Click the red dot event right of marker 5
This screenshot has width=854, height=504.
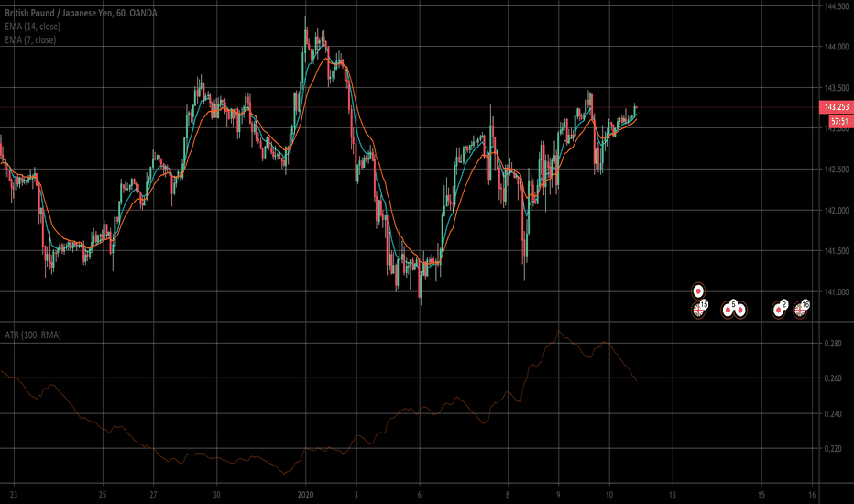(740, 310)
